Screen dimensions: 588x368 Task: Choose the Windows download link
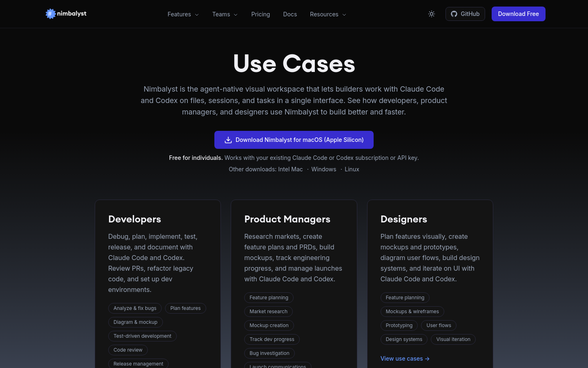(324, 169)
